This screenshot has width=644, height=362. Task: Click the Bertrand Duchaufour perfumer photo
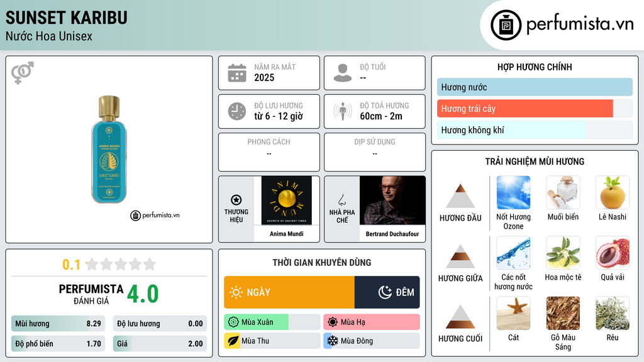(x=392, y=200)
